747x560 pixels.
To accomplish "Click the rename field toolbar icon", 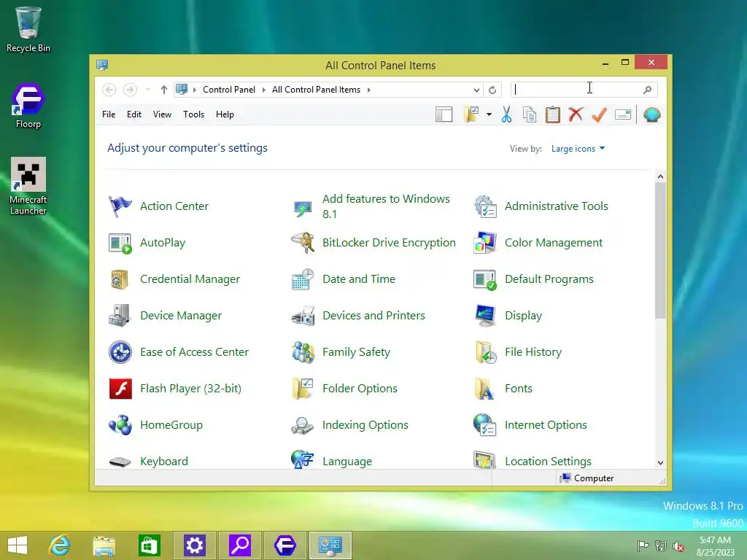I will point(623,114).
